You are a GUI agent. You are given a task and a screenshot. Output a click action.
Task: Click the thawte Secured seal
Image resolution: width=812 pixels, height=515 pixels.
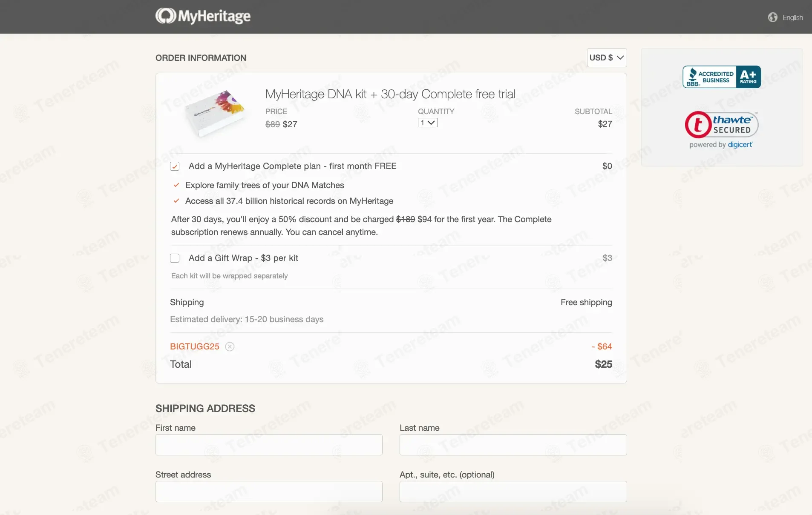pos(721,124)
